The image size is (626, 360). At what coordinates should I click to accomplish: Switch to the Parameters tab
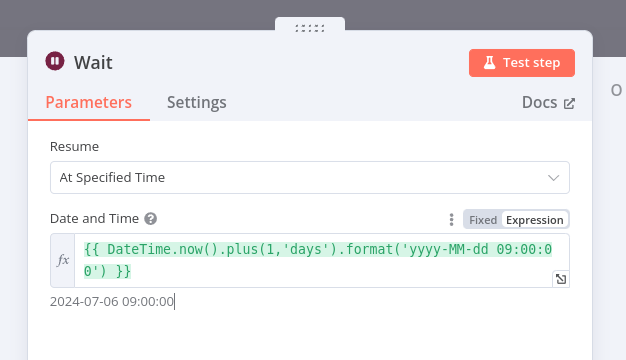click(89, 103)
